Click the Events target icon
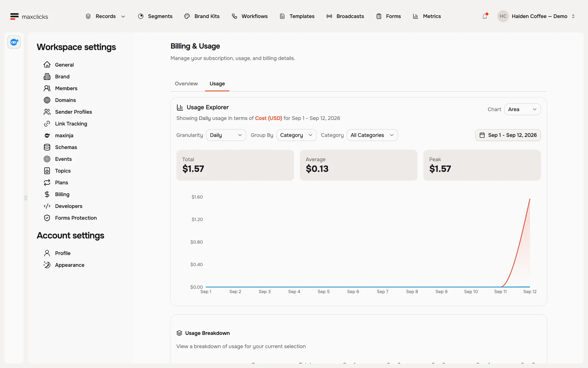 47,159
